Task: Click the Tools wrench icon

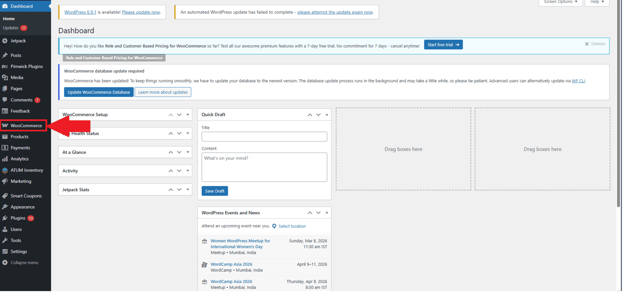Action: click(5, 240)
